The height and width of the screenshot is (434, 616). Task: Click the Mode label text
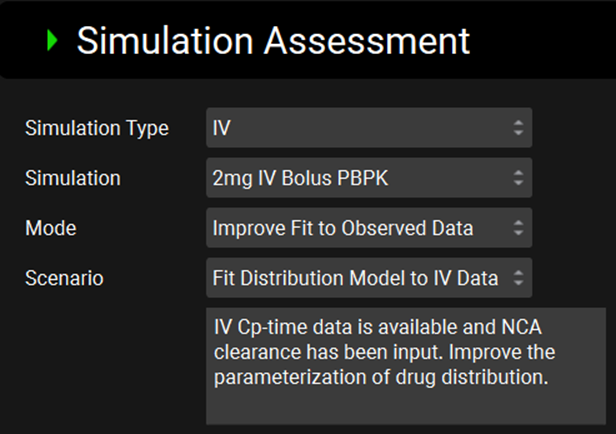pyautogui.click(x=50, y=228)
